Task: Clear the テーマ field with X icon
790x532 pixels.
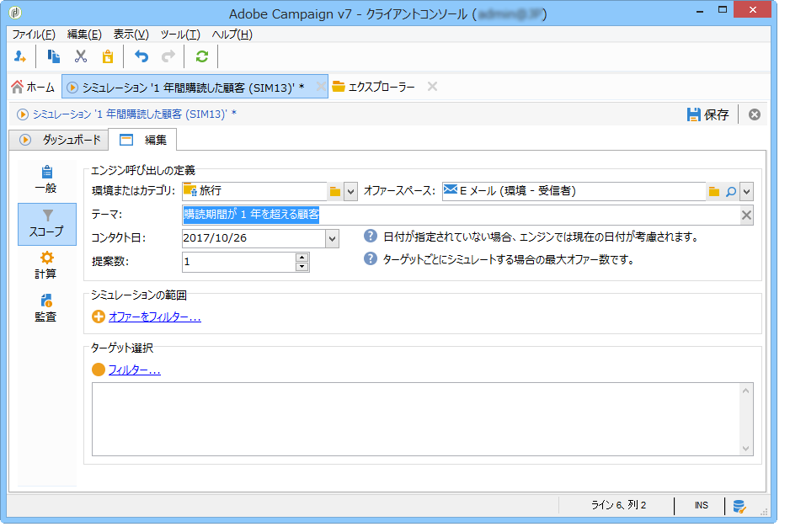Action: [746, 215]
